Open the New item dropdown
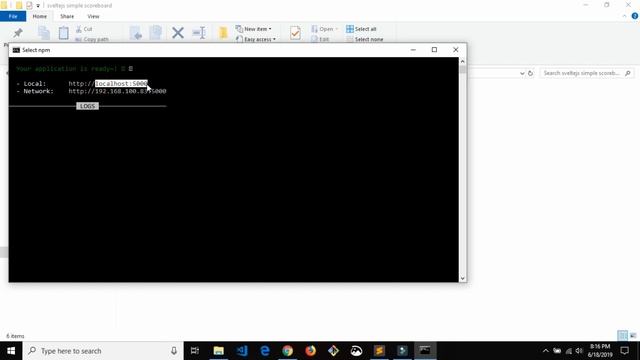Image resolution: width=640 pixels, height=360 pixels. click(x=253, y=29)
